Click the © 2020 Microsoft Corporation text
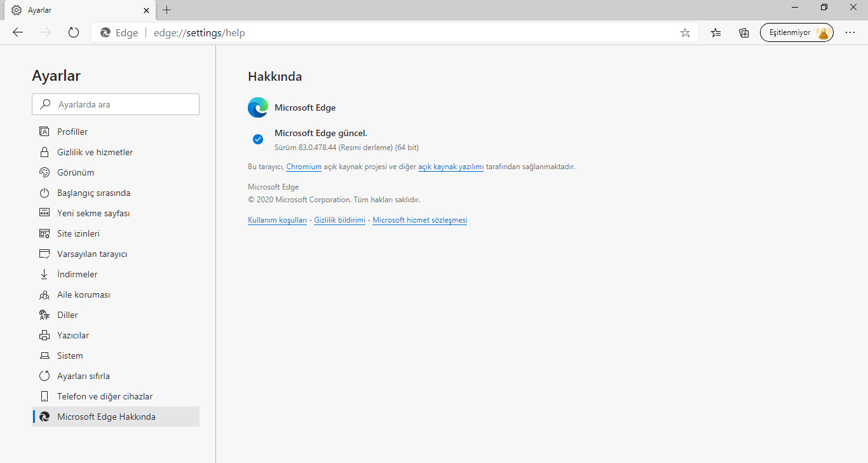 (334, 200)
